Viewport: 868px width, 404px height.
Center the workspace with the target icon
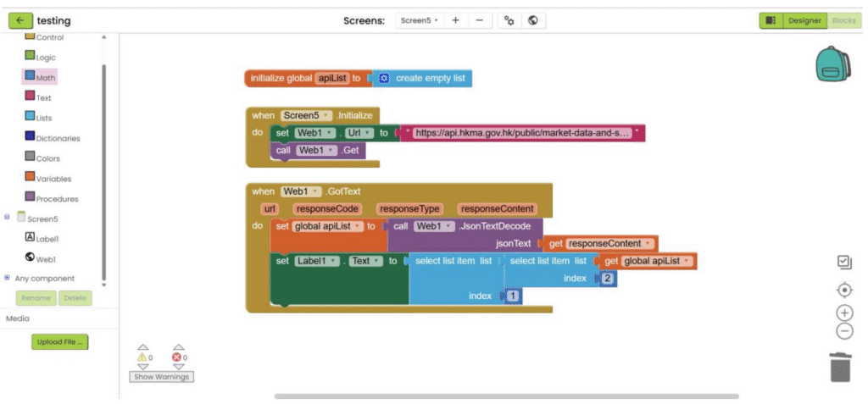(x=844, y=290)
